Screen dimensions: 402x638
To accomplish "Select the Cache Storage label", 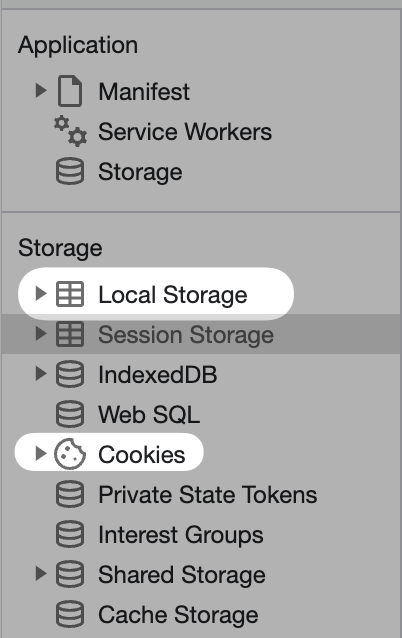I will 178,614.
